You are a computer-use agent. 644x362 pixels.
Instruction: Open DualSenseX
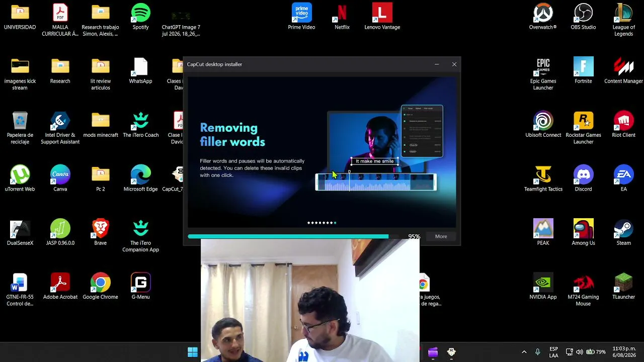tap(20, 232)
